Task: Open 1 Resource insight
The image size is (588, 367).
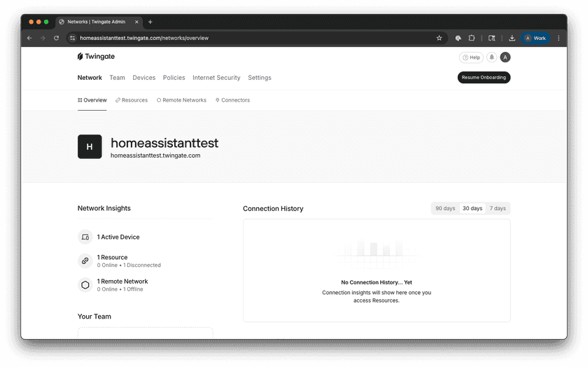Action: 112,258
